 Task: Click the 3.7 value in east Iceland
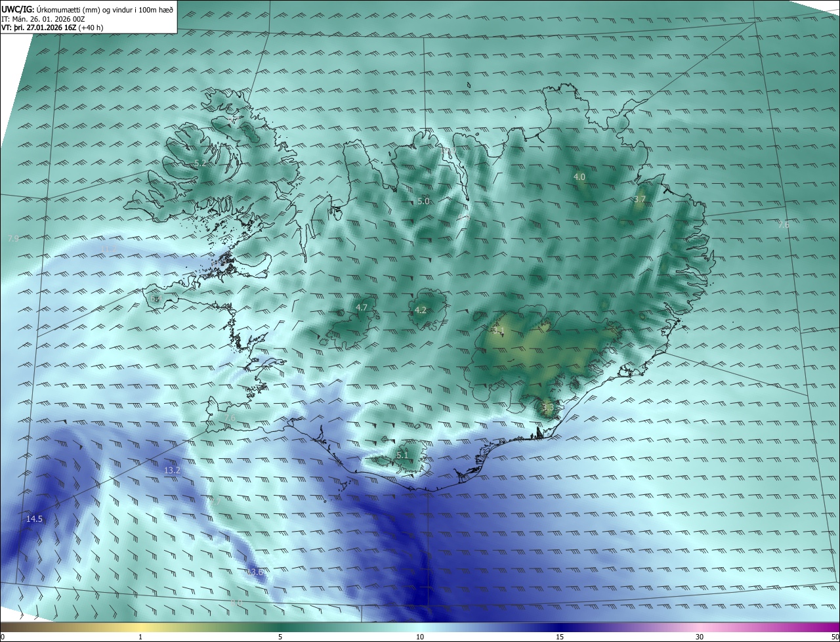pos(640,199)
